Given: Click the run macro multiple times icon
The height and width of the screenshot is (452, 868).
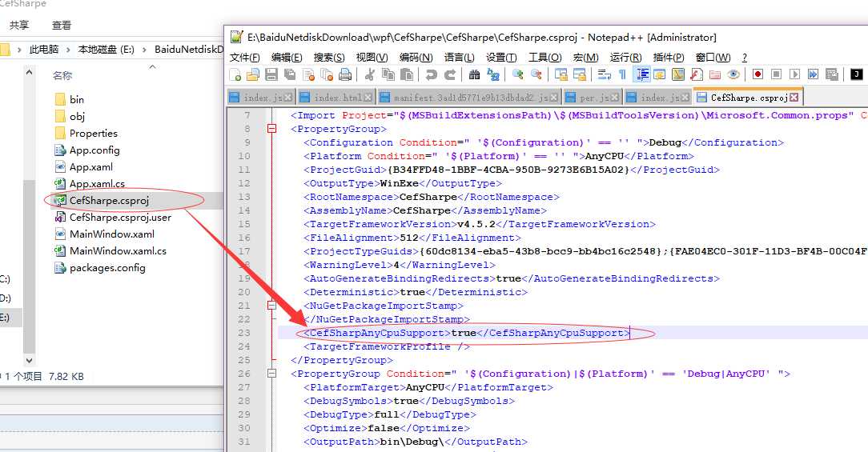Looking at the screenshot, I should click(814, 74).
